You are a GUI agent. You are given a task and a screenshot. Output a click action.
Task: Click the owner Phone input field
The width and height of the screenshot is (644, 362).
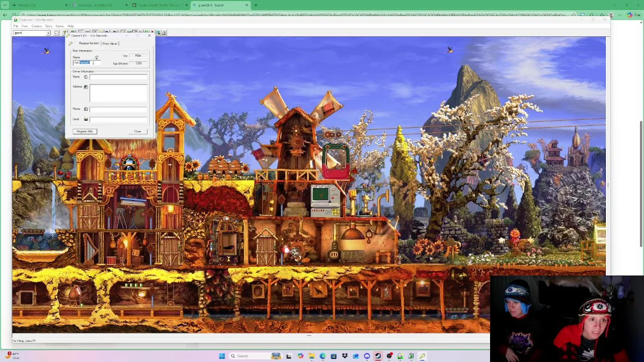[x=118, y=109]
